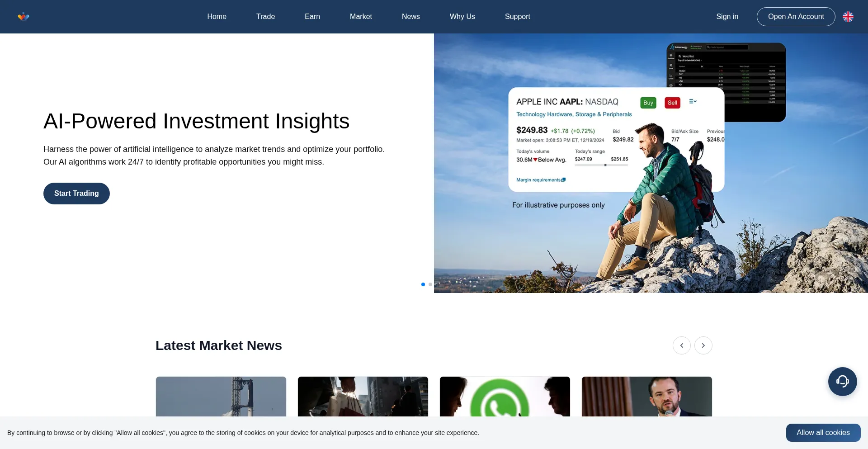Open the man speaking news thumbnail

pos(647,397)
